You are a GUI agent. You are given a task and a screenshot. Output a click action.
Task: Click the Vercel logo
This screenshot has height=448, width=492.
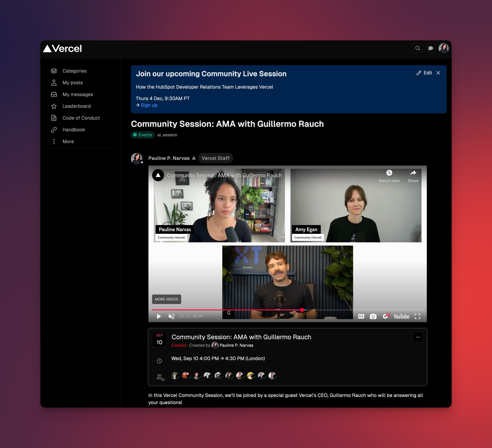click(63, 49)
